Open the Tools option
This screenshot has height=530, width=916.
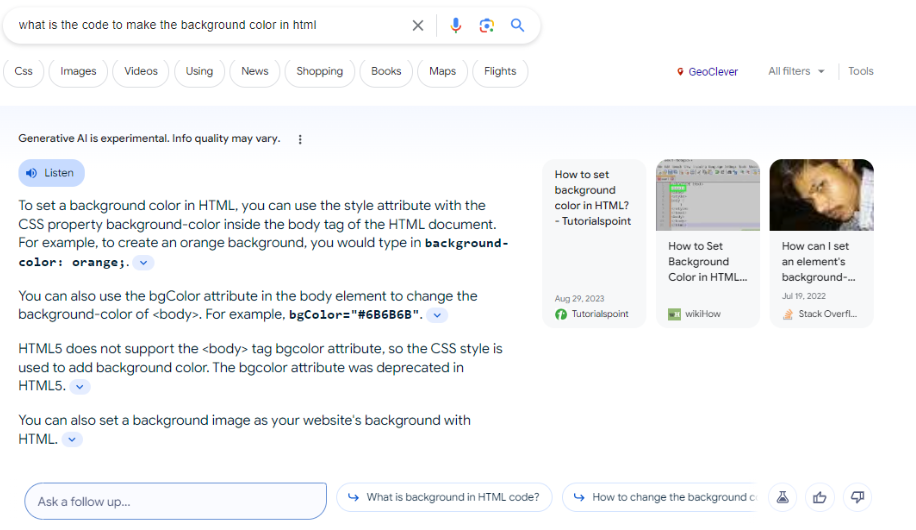(x=860, y=71)
